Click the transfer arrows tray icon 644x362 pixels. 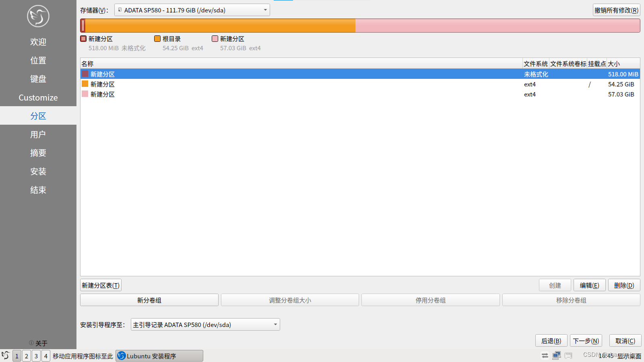click(x=545, y=356)
